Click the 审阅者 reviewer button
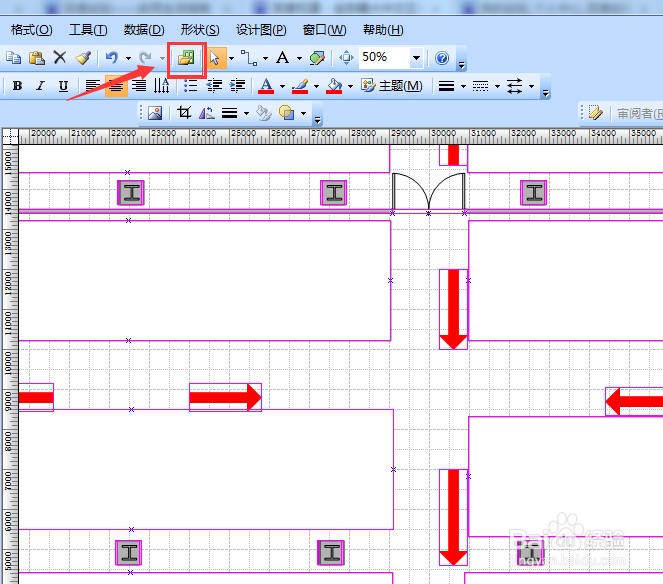The image size is (663, 584). [x=640, y=113]
